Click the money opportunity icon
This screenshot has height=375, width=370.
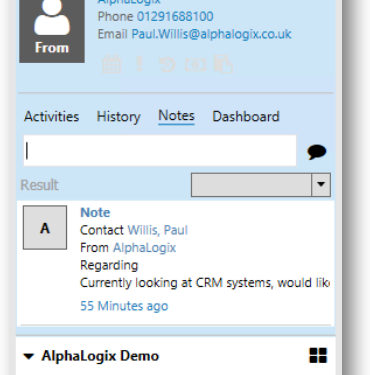(x=195, y=65)
